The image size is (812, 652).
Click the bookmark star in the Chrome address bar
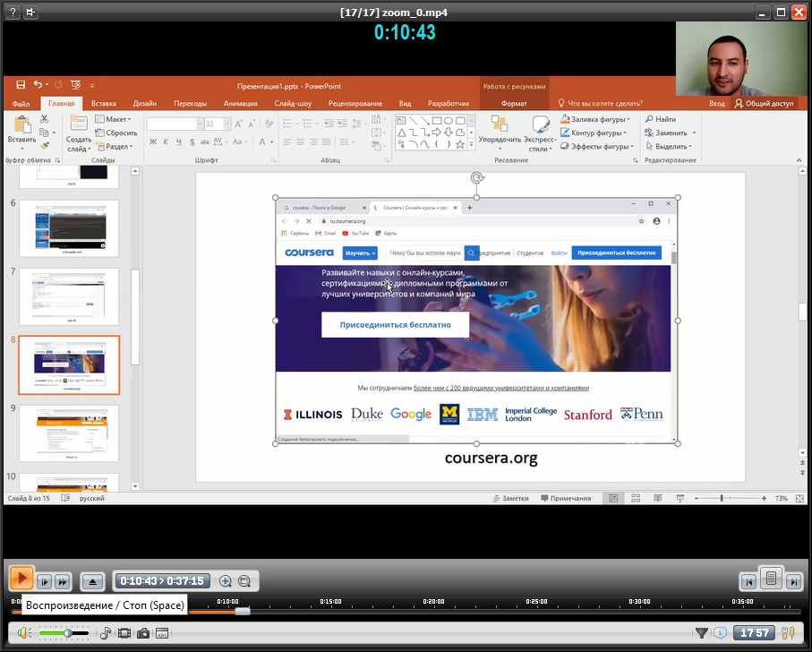[x=641, y=221]
